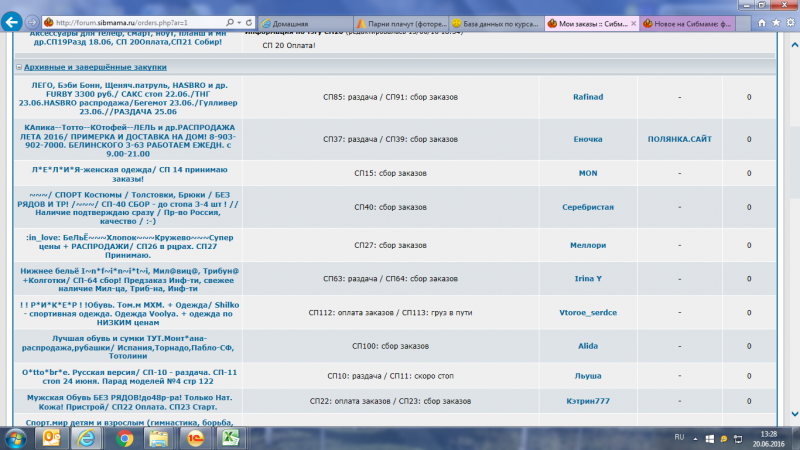Viewport: 800px width, 450px height.
Task: Open Outlook from the taskbar
Action: 52,438
